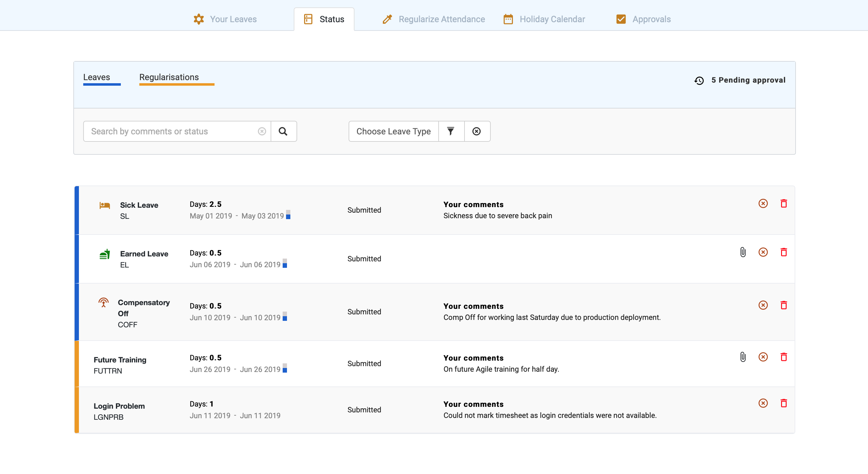This screenshot has width=868, height=474.
Task: Open the Choose Leave Type dropdown
Action: pos(394,131)
